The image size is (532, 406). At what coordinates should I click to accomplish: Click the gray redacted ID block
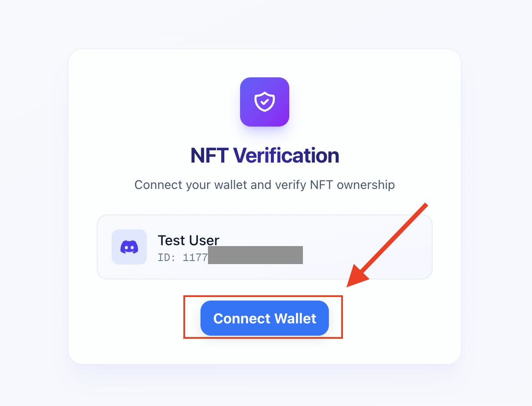pos(255,255)
